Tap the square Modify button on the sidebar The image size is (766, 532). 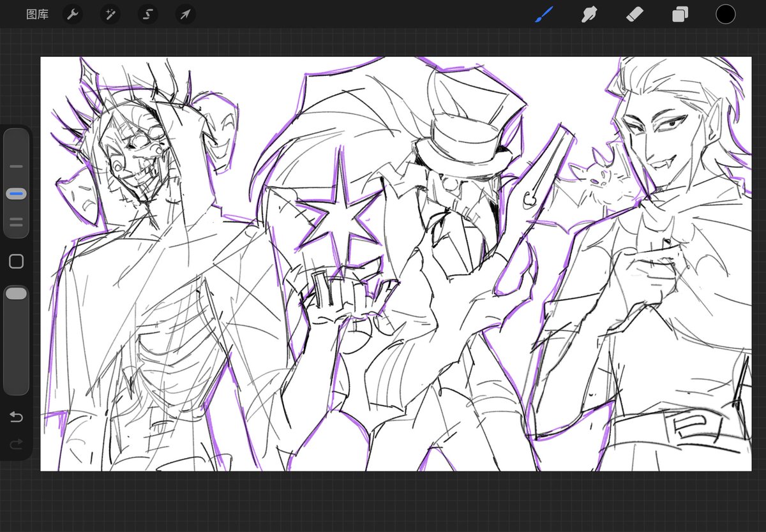[x=16, y=261]
